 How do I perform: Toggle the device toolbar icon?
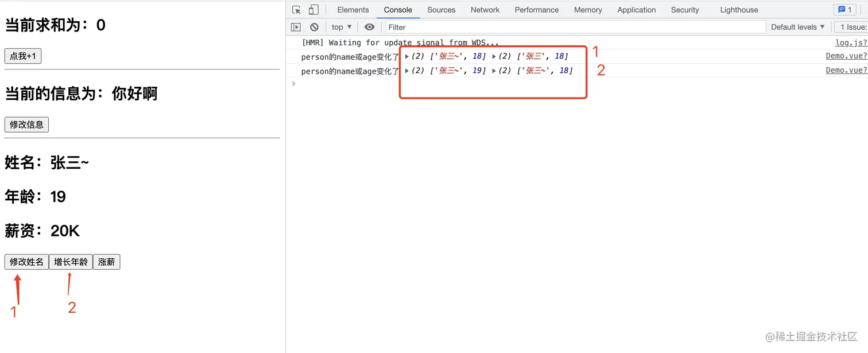[x=313, y=10]
